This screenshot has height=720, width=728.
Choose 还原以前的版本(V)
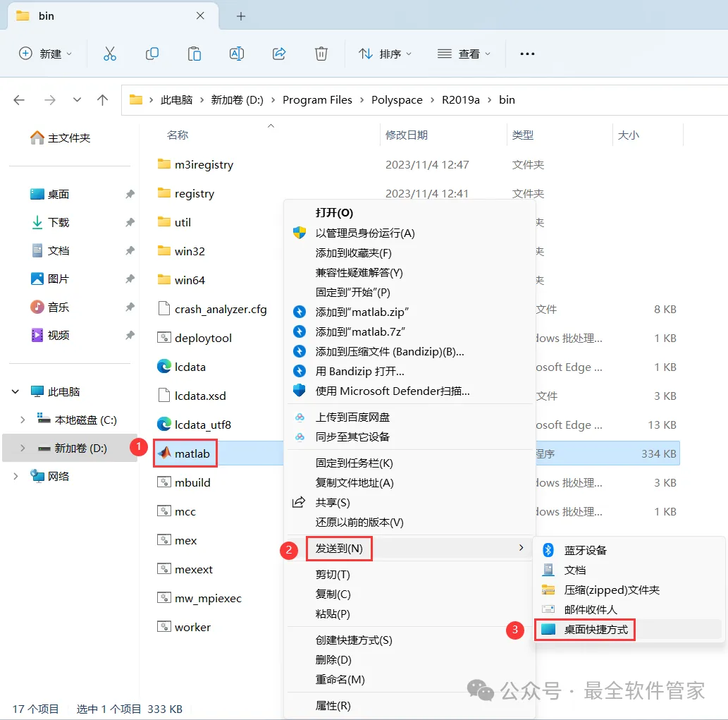(x=359, y=522)
